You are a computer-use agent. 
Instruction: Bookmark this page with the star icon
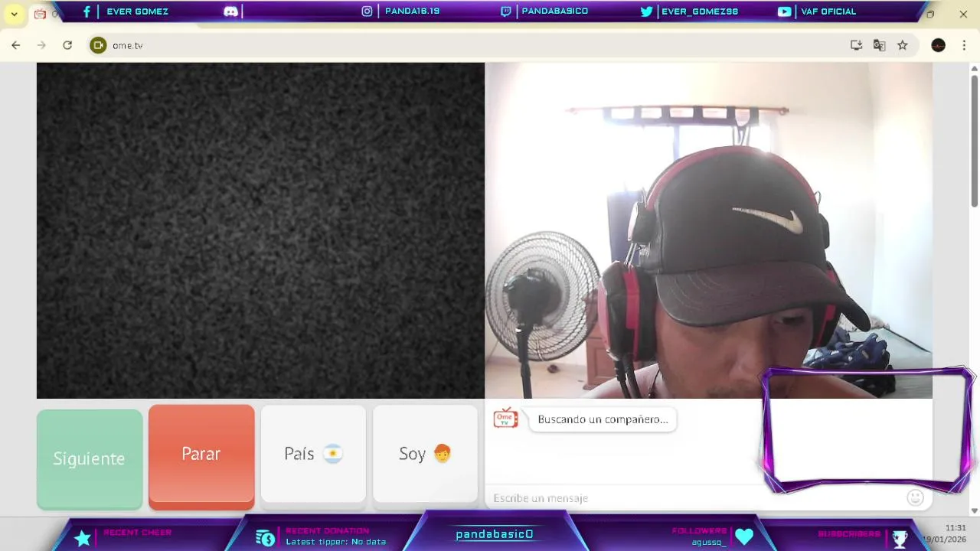903,45
